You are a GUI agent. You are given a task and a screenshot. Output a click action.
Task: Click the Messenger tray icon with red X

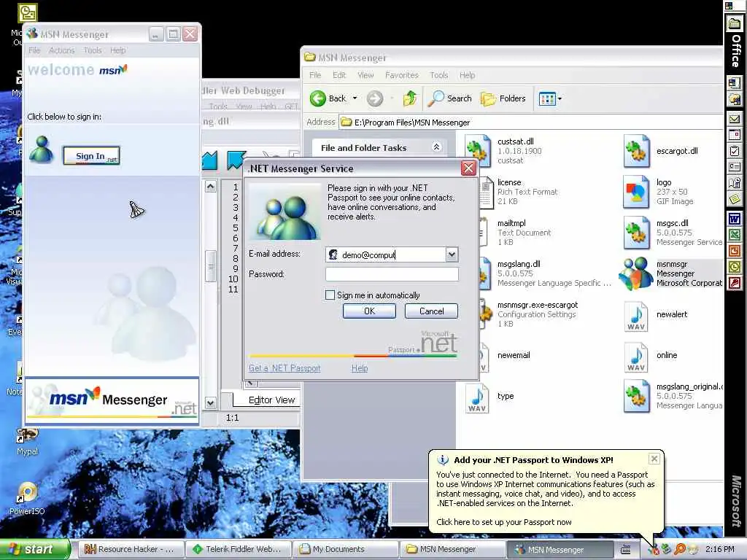tap(653, 550)
